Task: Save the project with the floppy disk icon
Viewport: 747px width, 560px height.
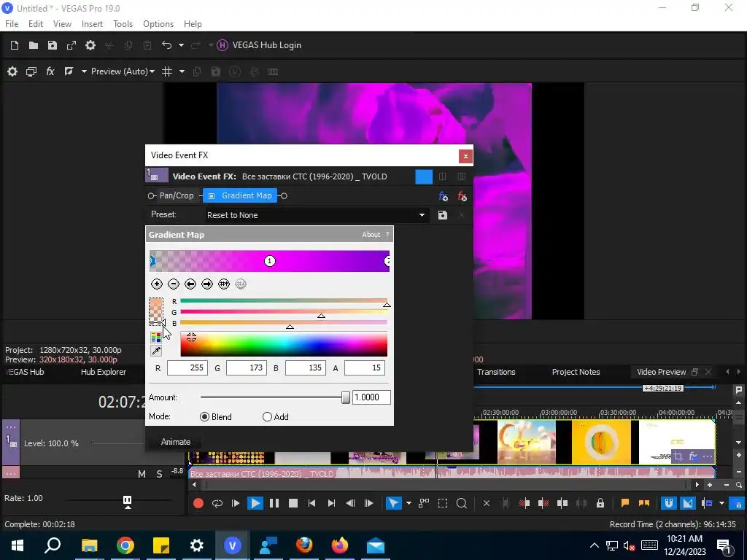Action: click(x=53, y=45)
